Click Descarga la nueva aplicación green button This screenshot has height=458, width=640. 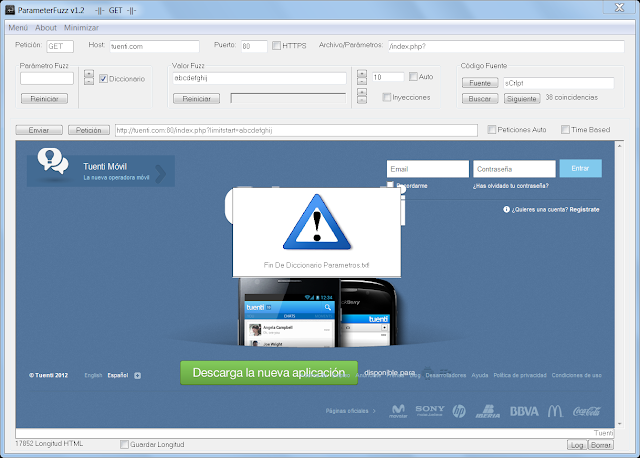pyautogui.click(x=269, y=373)
